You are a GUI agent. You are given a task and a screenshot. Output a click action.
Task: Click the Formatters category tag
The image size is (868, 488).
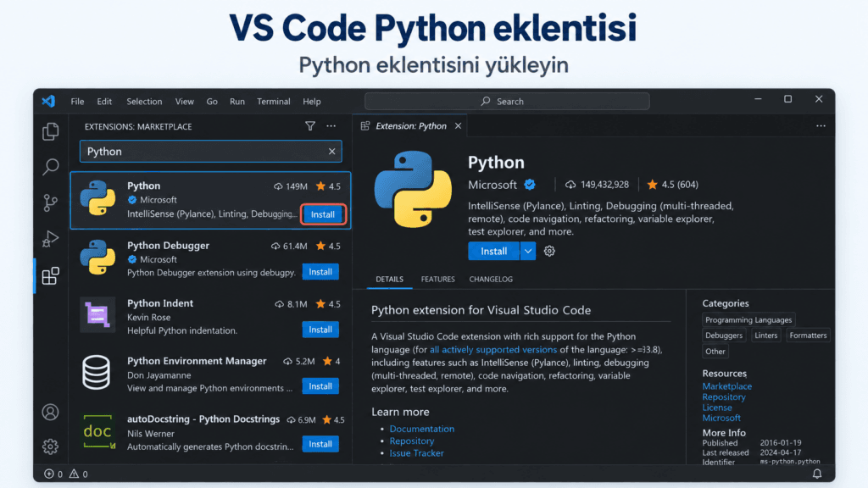pos(808,335)
